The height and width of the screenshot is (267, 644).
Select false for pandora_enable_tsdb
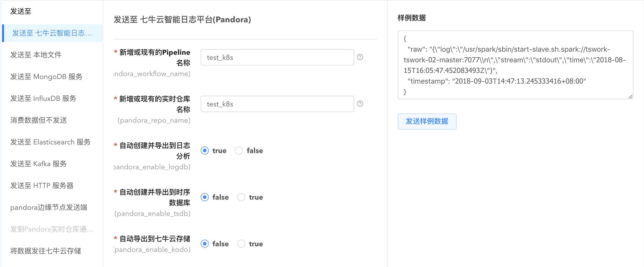coord(204,197)
